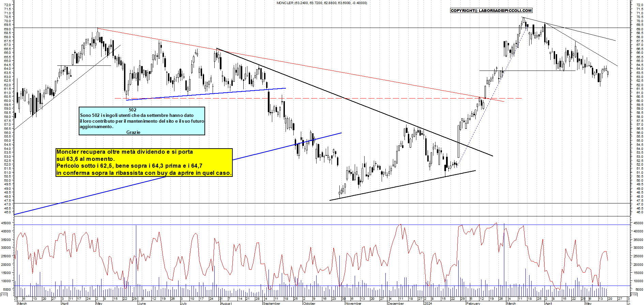
Task: Click the "February" month label on time axis
Action: [x=473, y=303]
